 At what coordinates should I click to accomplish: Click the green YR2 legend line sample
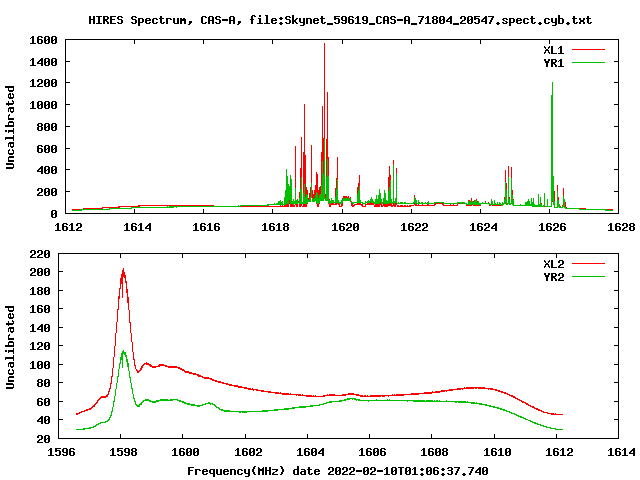588,277
